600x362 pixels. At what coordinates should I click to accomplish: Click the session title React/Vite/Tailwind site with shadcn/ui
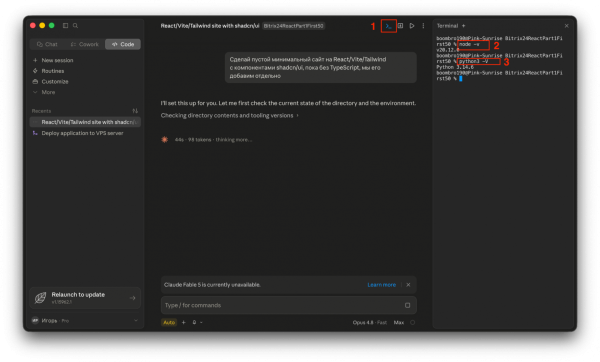click(x=210, y=26)
